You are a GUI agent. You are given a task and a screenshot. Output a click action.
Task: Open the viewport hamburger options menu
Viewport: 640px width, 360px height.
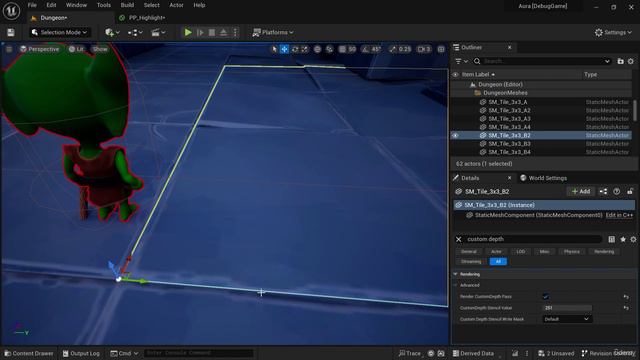[x=9, y=49]
